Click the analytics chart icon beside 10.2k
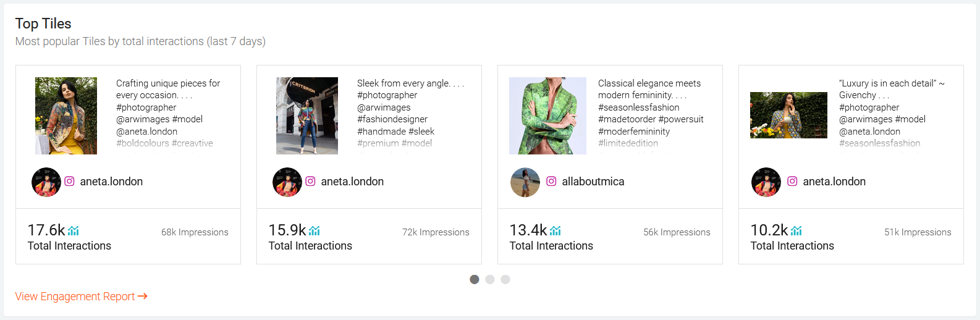This screenshot has width=980, height=320. (796, 231)
